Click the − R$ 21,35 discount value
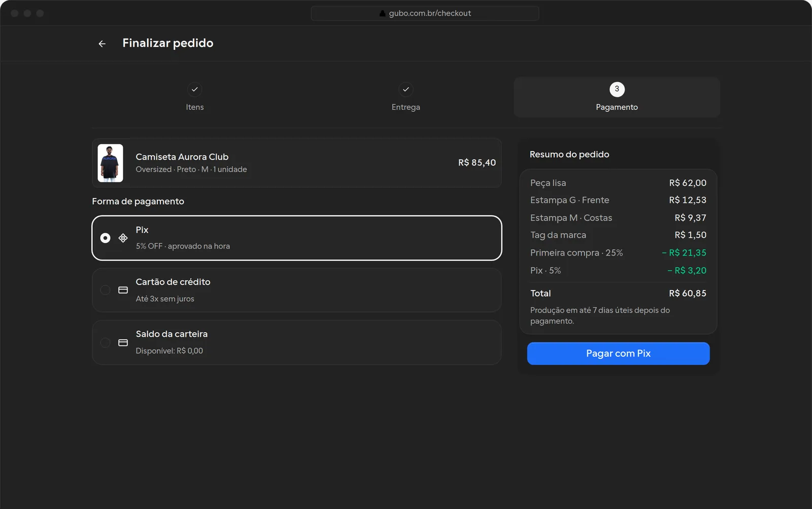 point(684,253)
